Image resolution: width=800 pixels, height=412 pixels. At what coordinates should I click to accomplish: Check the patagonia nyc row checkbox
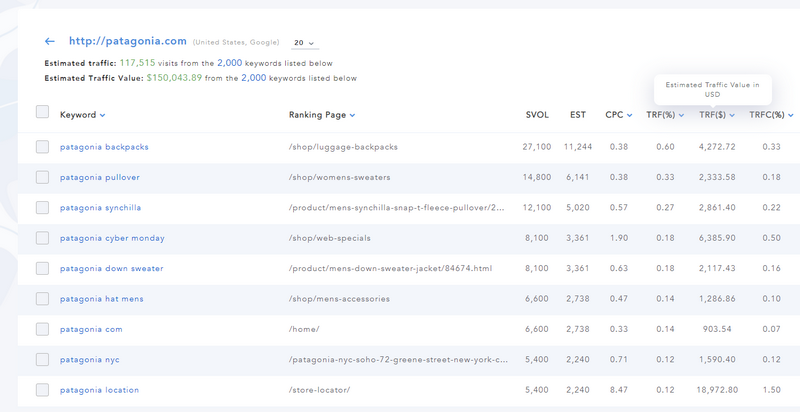tap(42, 359)
